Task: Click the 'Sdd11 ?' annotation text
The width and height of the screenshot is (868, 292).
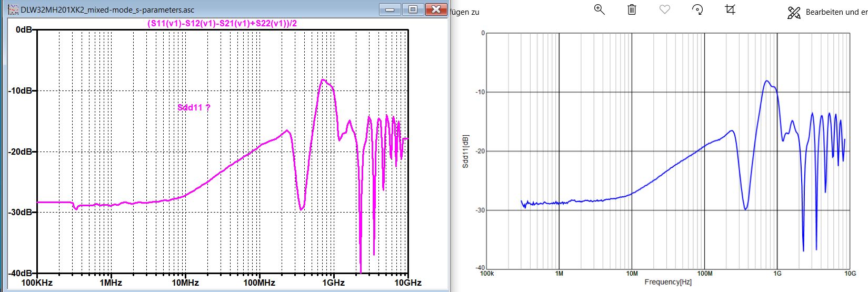Action: tap(194, 107)
